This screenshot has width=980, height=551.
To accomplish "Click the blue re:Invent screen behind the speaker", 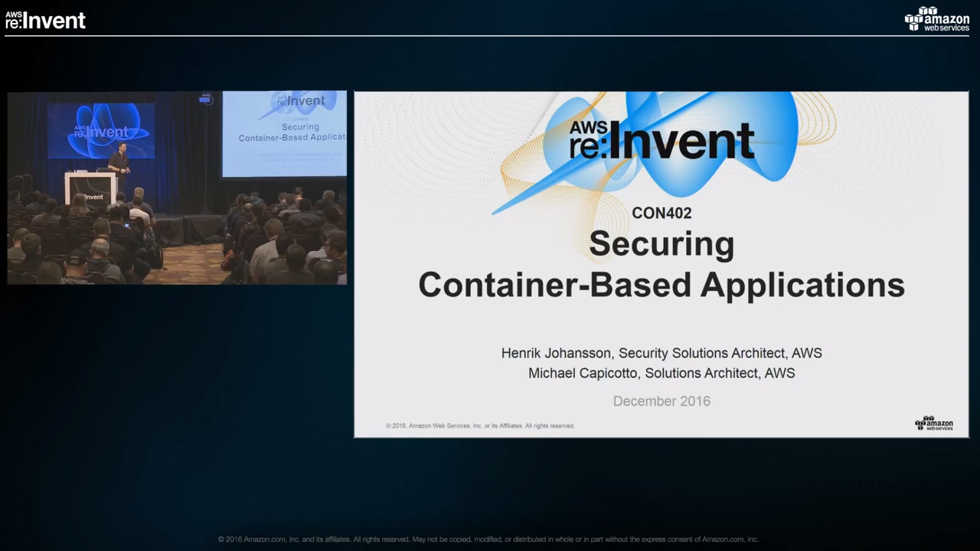I will coord(101,130).
